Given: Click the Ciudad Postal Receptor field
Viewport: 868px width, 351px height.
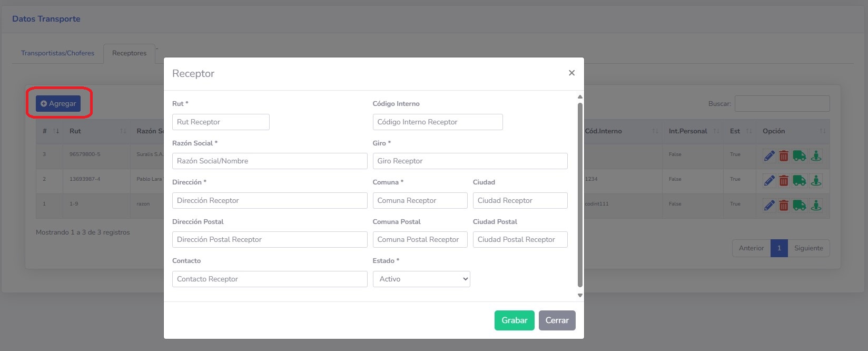Looking at the screenshot, I should (520, 239).
